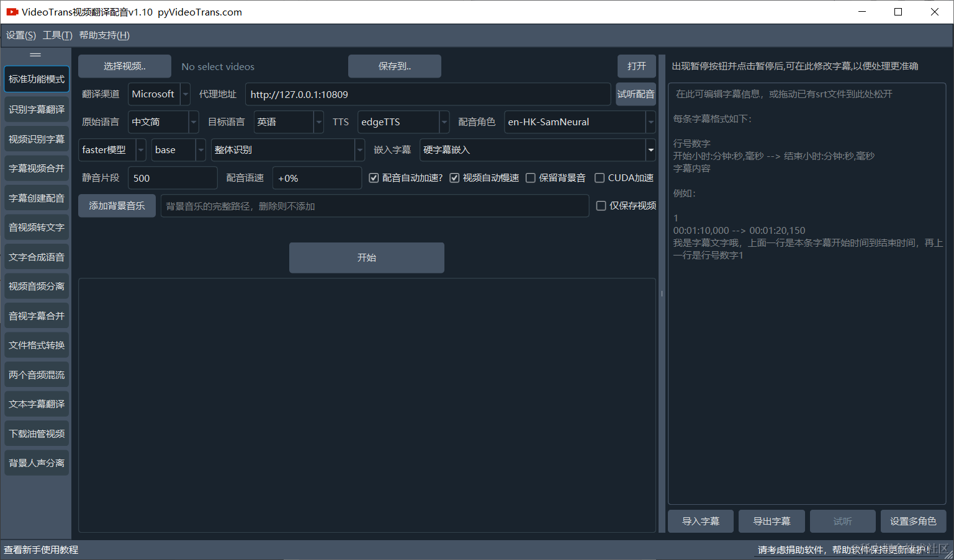Expand the 原始语言 中文简 dropdown
Screen dimensions: 954x560
163,122
